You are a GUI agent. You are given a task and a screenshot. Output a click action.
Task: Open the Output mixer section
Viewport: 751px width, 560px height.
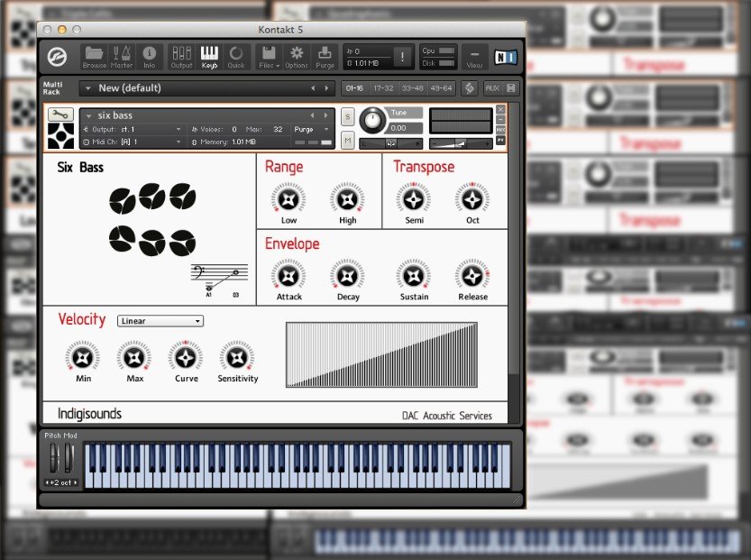coord(181,57)
